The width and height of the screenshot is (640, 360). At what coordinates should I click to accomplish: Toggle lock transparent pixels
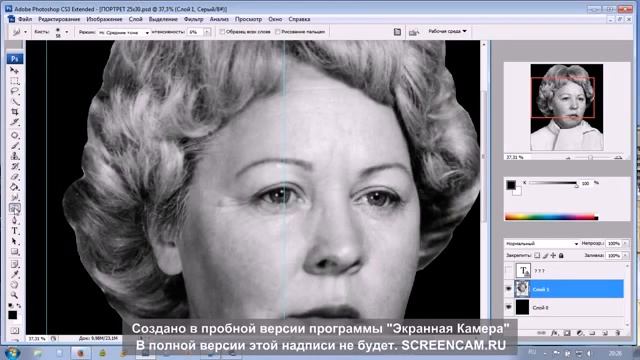pyautogui.click(x=537, y=256)
